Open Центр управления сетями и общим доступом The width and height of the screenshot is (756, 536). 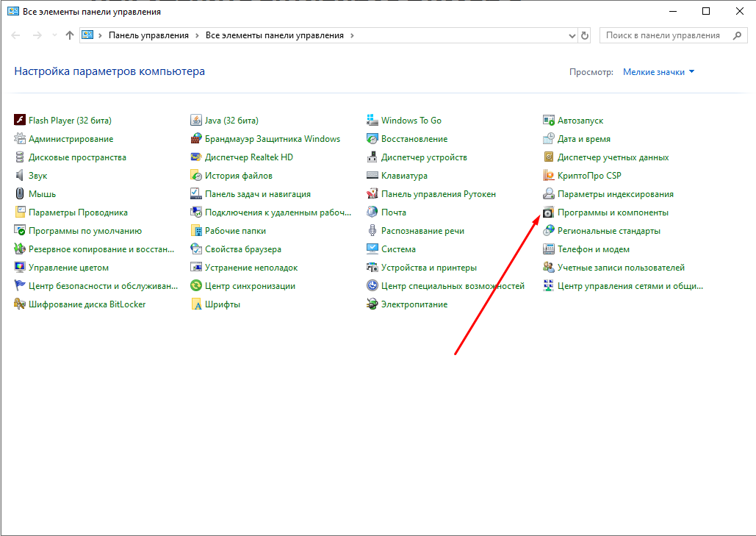coord(630,285)
